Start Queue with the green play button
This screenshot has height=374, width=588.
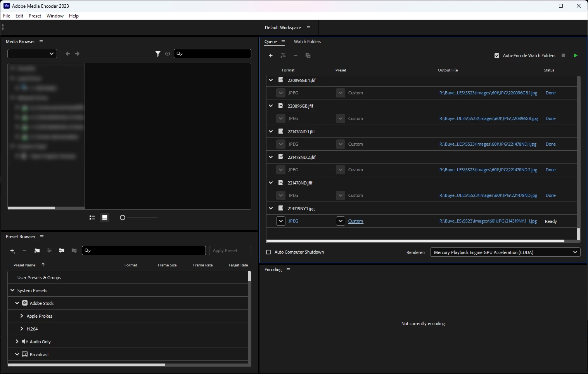576,56
